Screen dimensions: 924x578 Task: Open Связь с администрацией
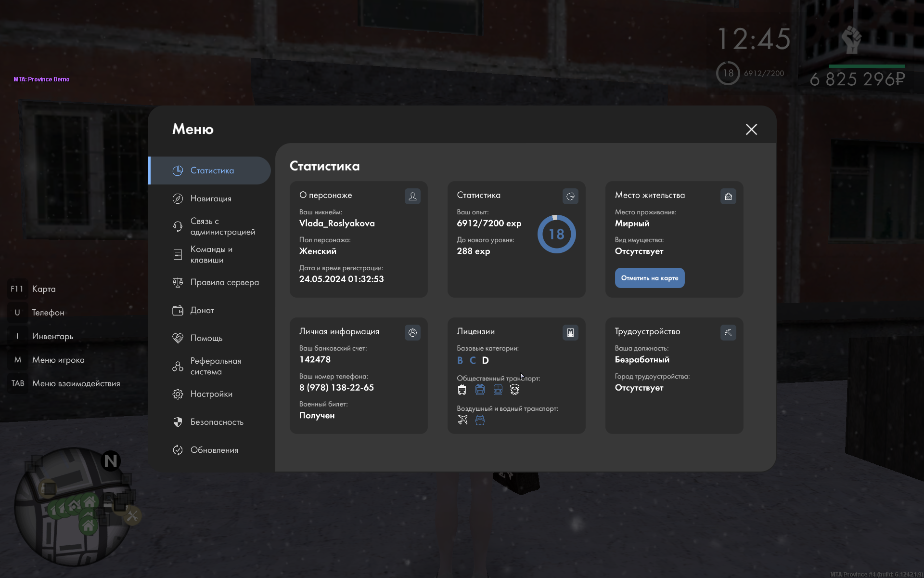pyautogui.click(x=222, y=226)
